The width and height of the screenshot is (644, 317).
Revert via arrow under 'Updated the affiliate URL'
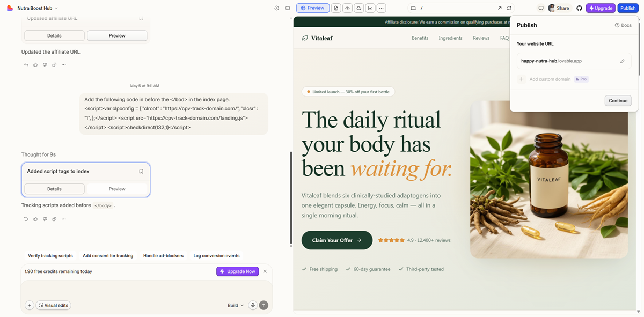(26, 65)
